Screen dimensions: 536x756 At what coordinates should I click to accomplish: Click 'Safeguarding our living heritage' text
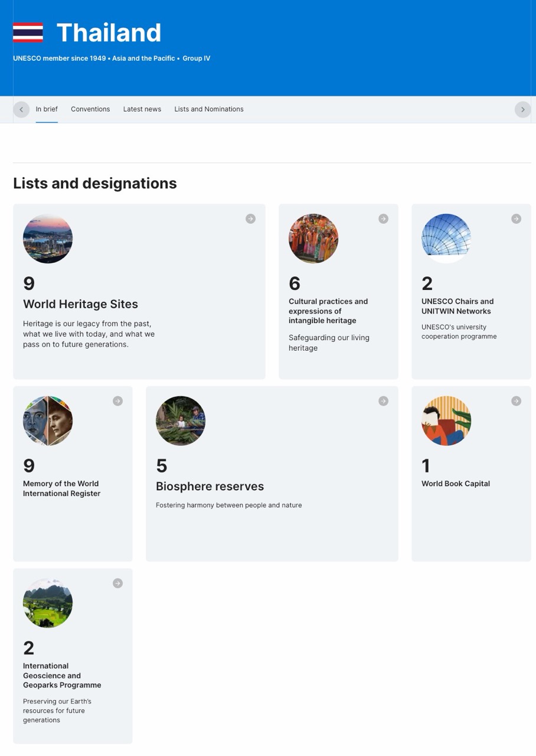pos(329,343)
